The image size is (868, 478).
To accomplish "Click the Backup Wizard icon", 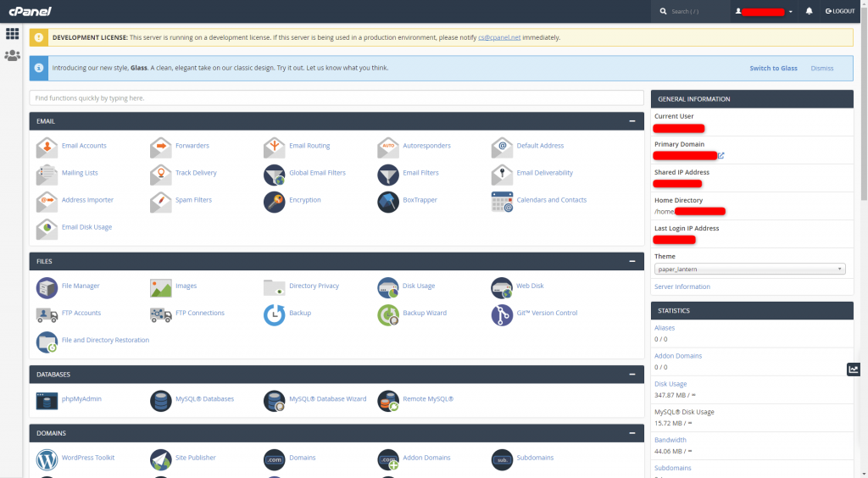I will (388, 314).
